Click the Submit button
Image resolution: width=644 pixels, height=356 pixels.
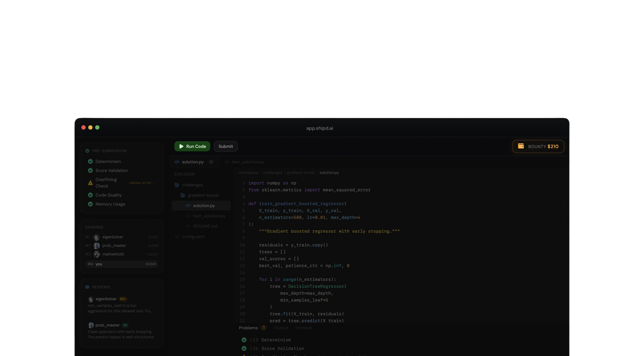[226, 146]
